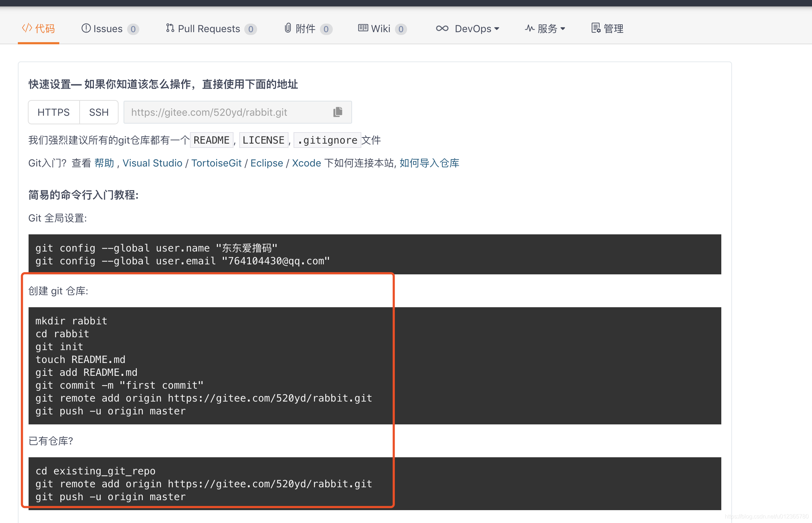Click the management document gear icon
Image resolution: width=812 pixels, height=523 pixels.
pos(596,28)
